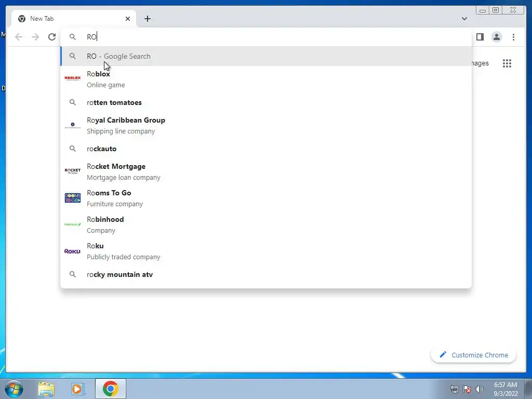
Task: Click the address bar input showing RO
Action: [x=267, y=37]
